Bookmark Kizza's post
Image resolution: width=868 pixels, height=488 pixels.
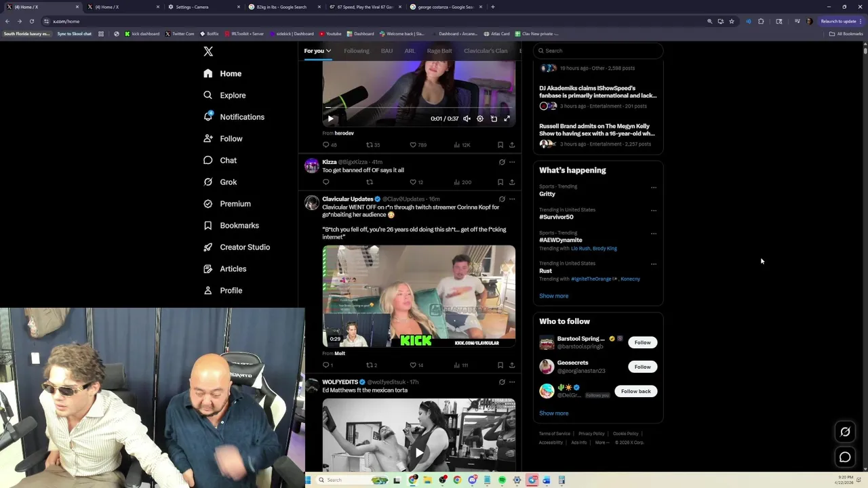[500, 182]
